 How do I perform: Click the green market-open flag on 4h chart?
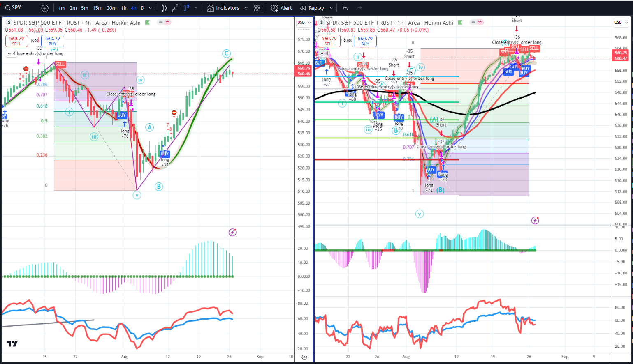pyautogui.click(x=148, y=23)
